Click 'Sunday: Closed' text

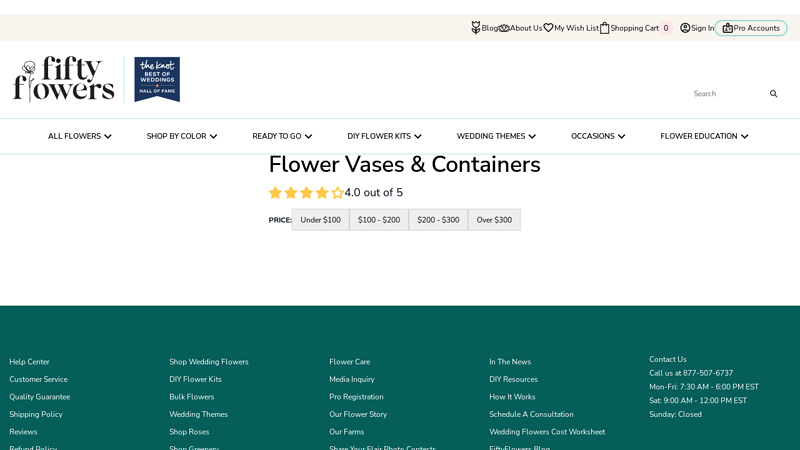(x=675, y=414)
